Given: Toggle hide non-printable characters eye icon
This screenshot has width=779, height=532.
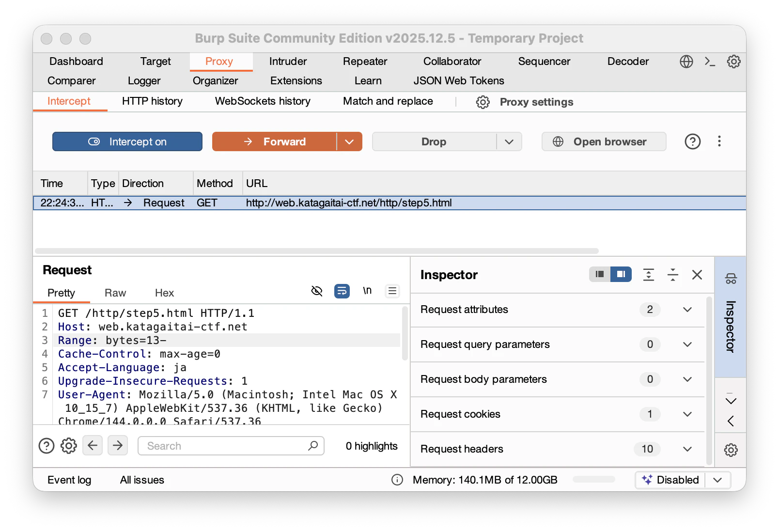Looking at the screenshot, I should coord(317,291).
